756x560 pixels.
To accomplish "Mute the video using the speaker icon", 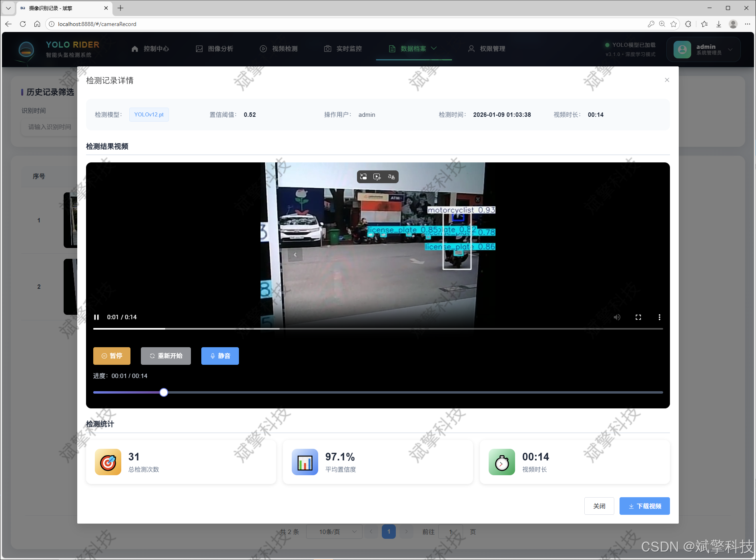I will [x=617, y=317].
